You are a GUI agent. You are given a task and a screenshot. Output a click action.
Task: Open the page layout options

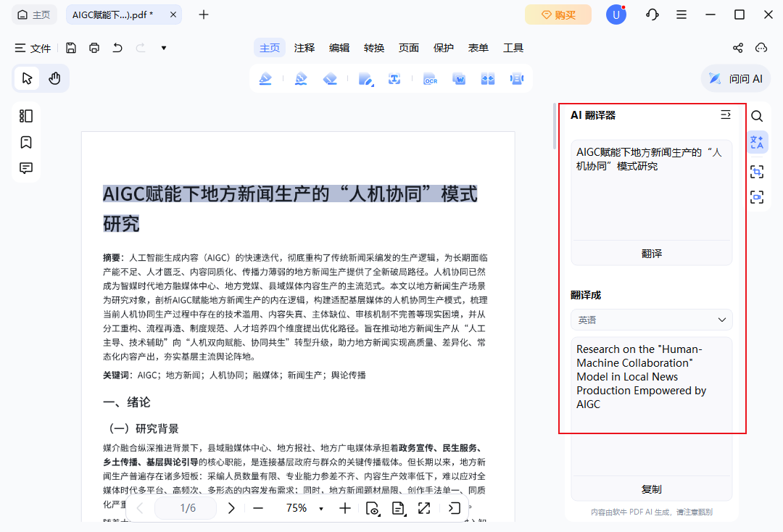(398, 508)
